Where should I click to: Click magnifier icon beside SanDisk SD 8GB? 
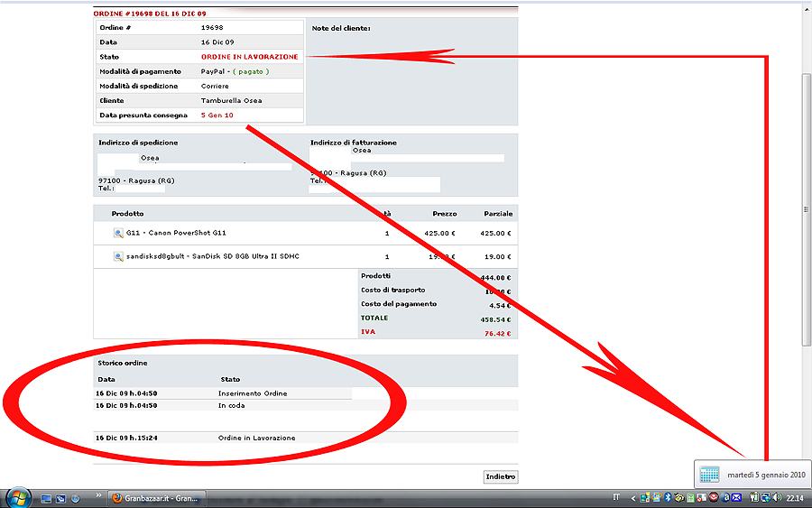click(117, 256)
